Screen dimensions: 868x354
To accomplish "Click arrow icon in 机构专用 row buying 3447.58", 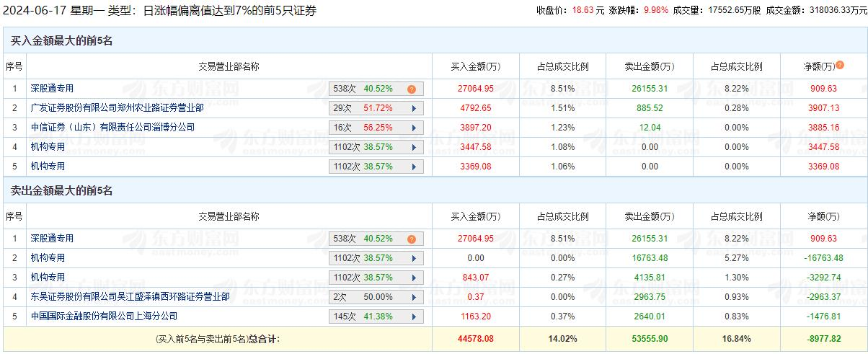I will tap(414, 147).
